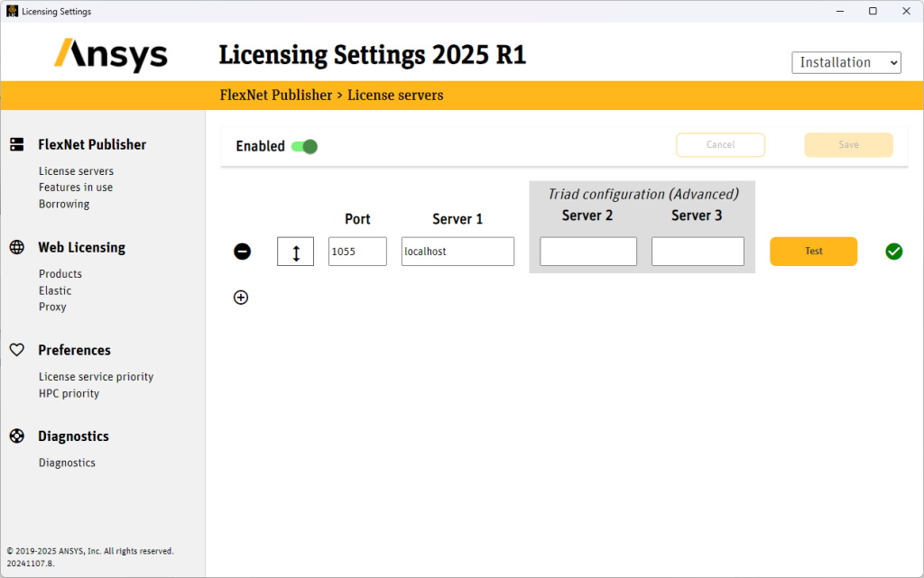The width and height of the screenshot is (924, 578).
Task: Open the Features in use page
Action: pyautogui.click(x=76, y=187)
